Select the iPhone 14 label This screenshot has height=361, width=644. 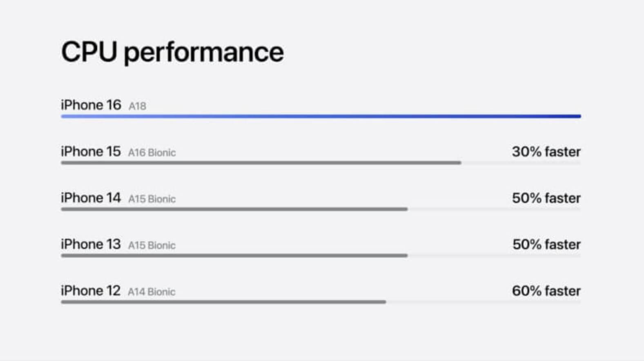click(91, 198)
